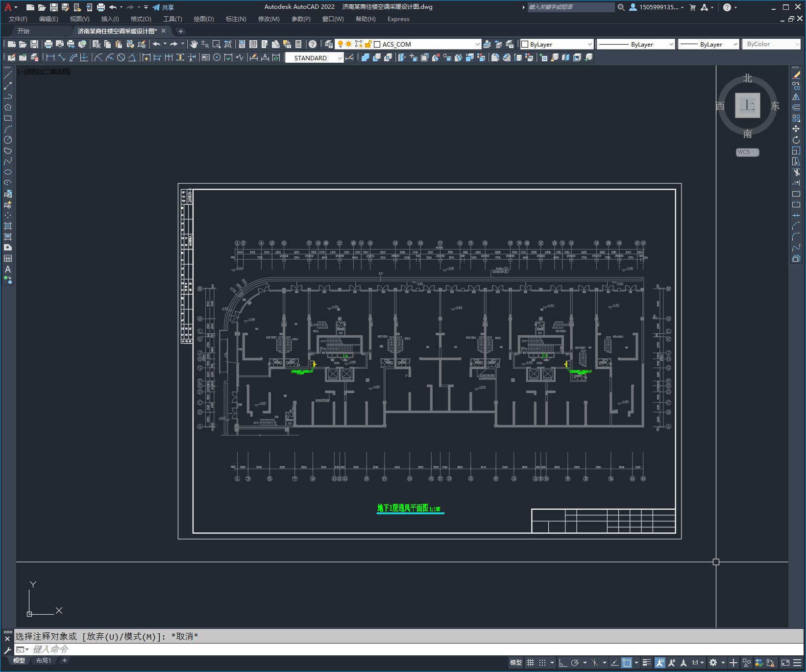This screenshot has width=806, height=672.
Task: Select the Erase tool in modify toolbar
Action: pyautogui.click(x=796, y=75)
